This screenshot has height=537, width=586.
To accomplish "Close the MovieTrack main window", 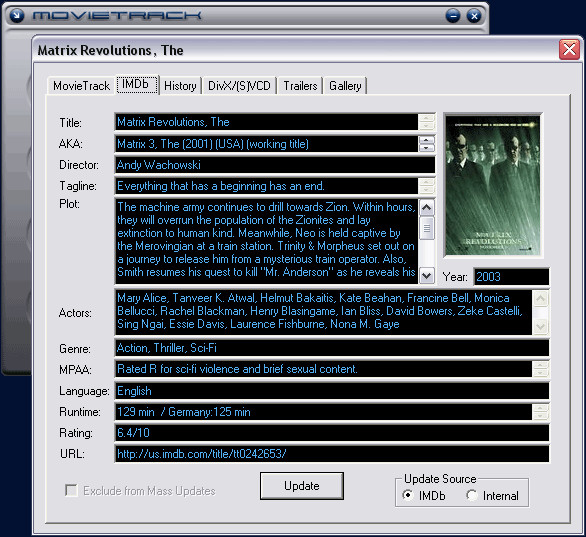I will (x=474, y=16).
